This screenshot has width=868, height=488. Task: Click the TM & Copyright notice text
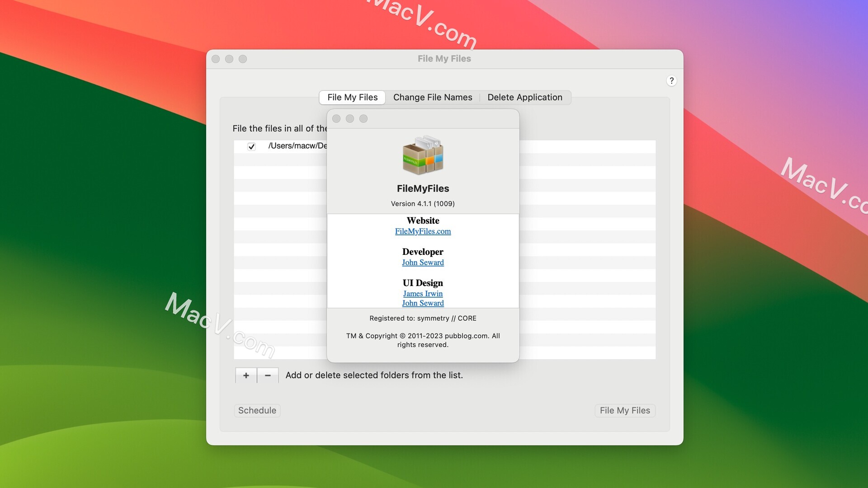[x=423, y=340]
